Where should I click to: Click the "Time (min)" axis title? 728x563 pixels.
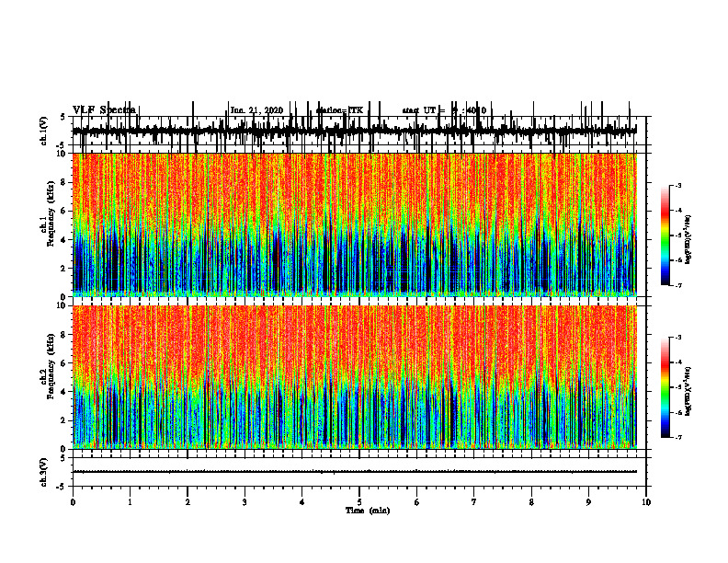point(368,511)
